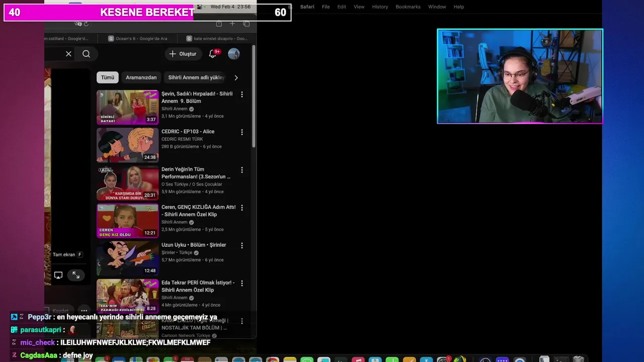Open the File menu

tap(326, 7)
